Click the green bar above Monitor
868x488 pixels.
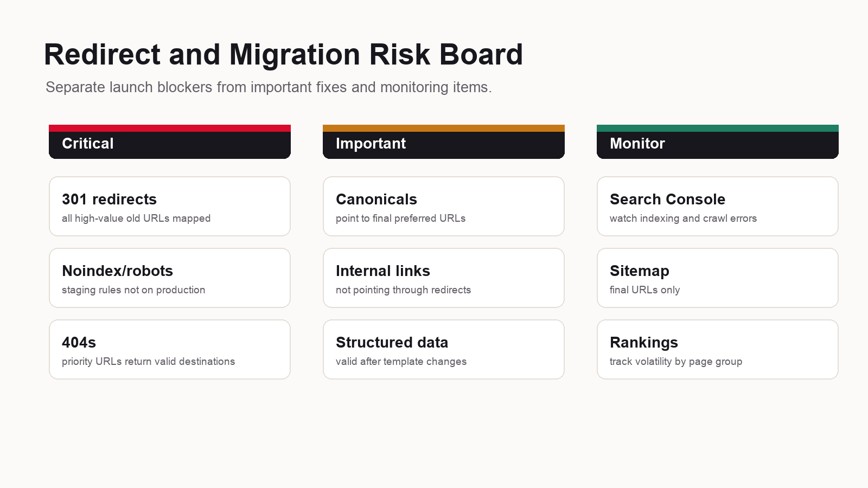coord(718,129)
